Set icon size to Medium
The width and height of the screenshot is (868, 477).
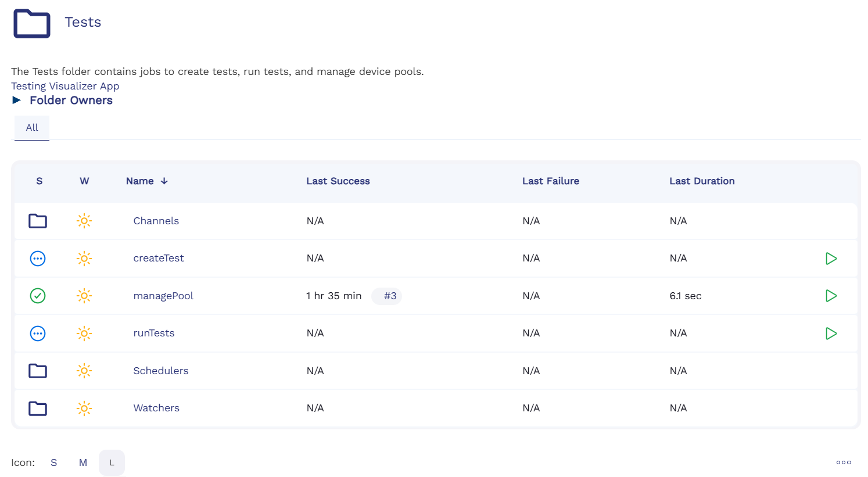(x=83, y=463)
